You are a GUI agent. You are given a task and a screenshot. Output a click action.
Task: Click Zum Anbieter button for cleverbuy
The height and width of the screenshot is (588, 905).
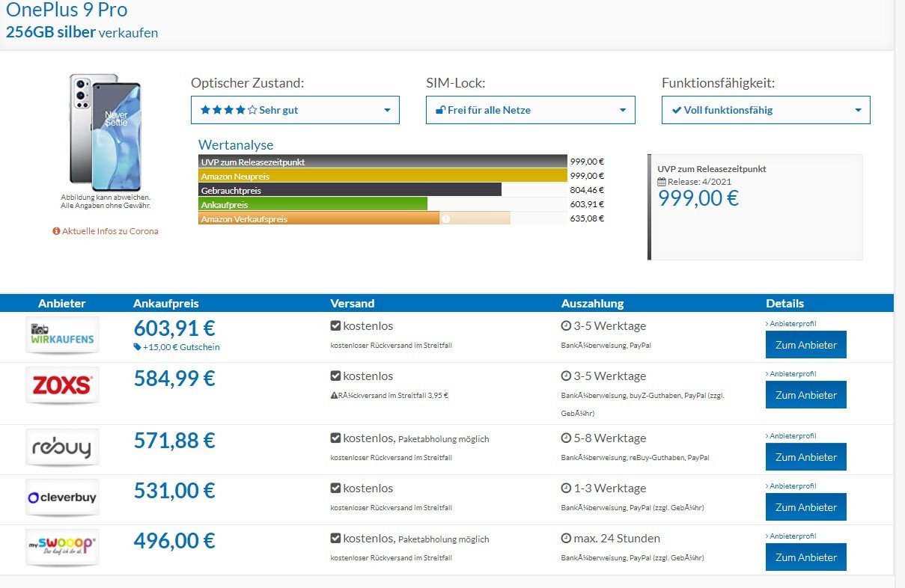[x=806, y=507]
